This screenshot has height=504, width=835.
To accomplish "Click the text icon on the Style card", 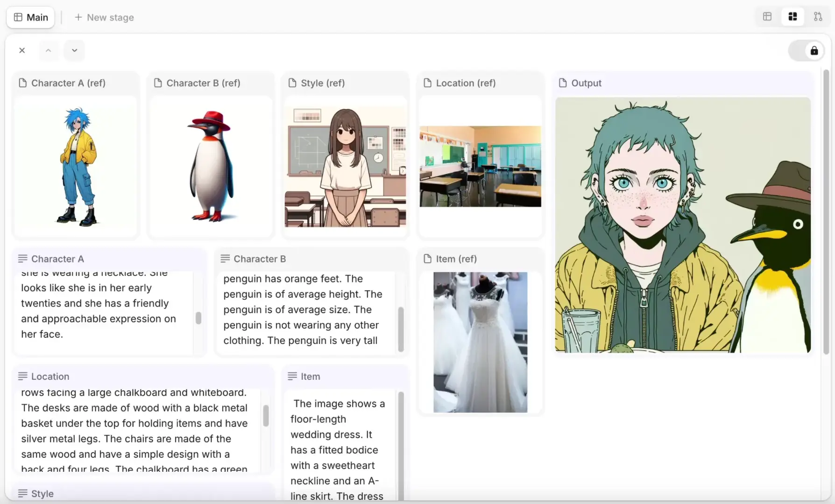I will point(22,493).
